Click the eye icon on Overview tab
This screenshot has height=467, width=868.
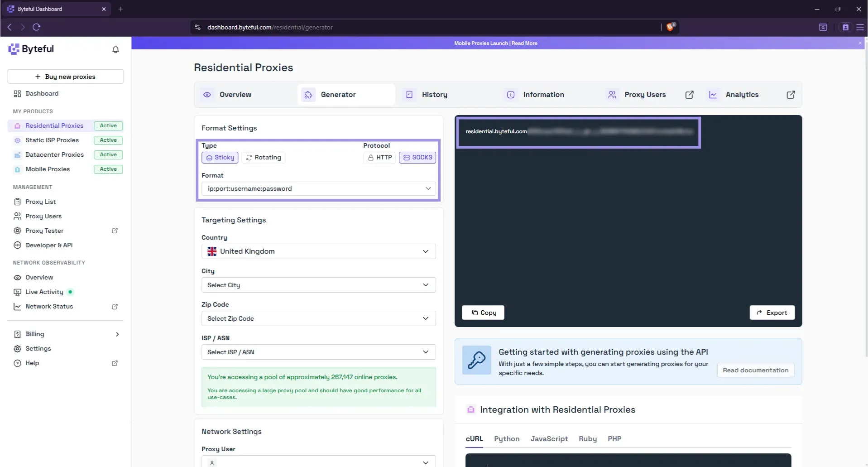207,95
